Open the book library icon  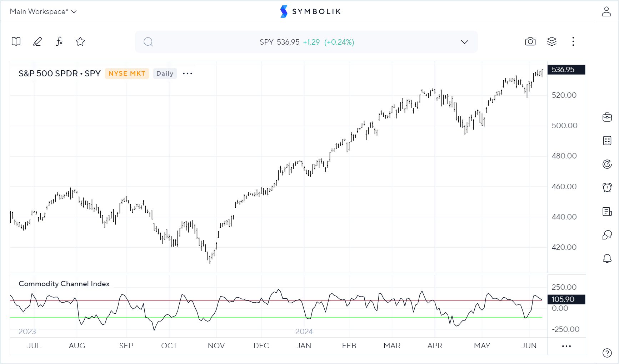point(16,42)
